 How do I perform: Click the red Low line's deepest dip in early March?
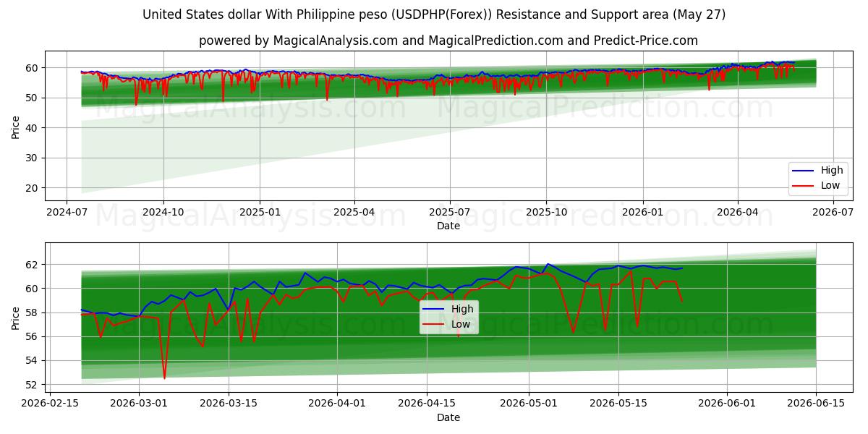click(164, 378)
